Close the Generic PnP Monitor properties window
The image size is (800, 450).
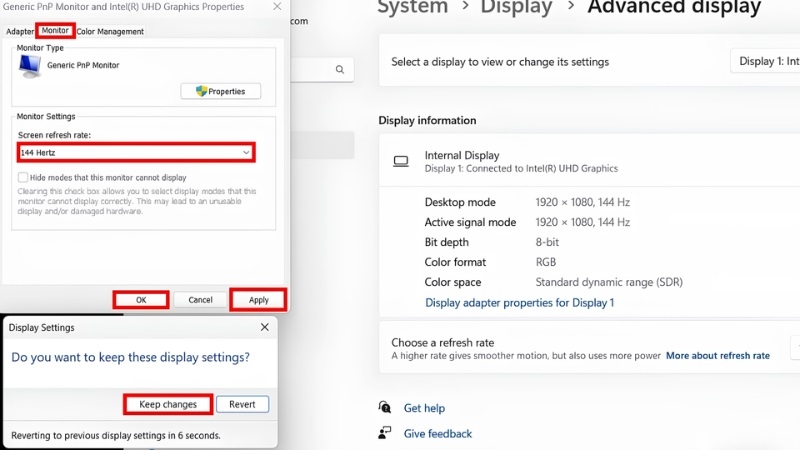coord(277,7)
